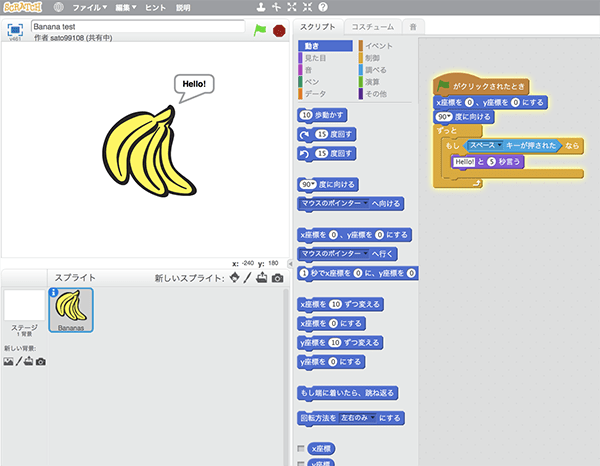Open Bananas sprite info button

point(54,292)
